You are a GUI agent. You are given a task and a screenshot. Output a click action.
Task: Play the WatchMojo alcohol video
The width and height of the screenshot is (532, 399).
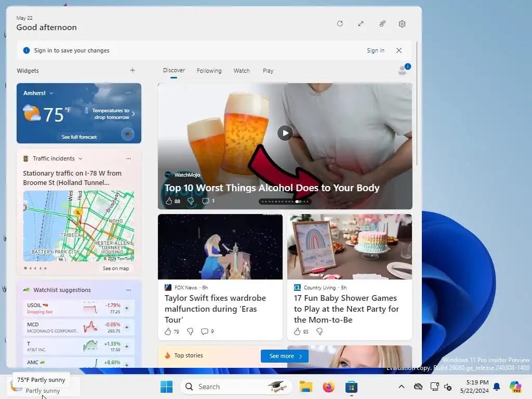(x=285, y=133)
